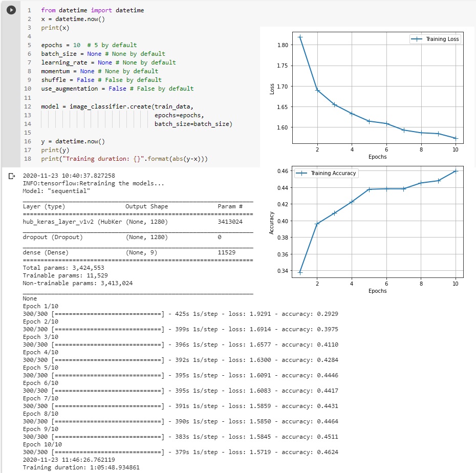Click the 'use_augmentation = False' code line

click(x=117, y=89)
